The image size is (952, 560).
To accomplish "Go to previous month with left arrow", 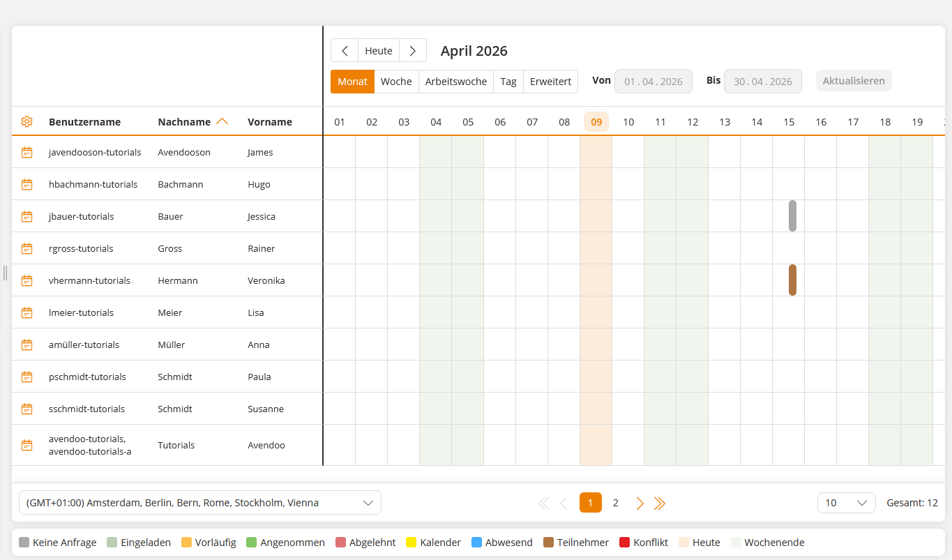I will tap(345, 51).
